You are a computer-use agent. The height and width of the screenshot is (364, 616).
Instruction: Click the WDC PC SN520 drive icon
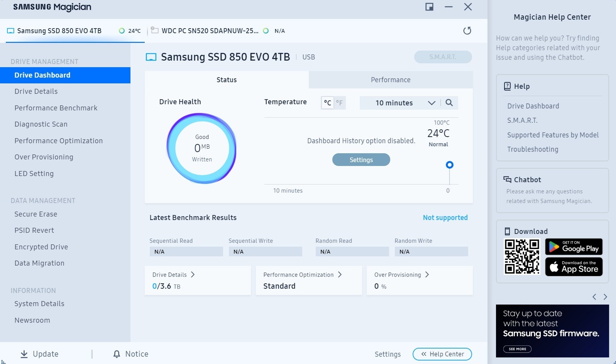(x=154, y=30)
